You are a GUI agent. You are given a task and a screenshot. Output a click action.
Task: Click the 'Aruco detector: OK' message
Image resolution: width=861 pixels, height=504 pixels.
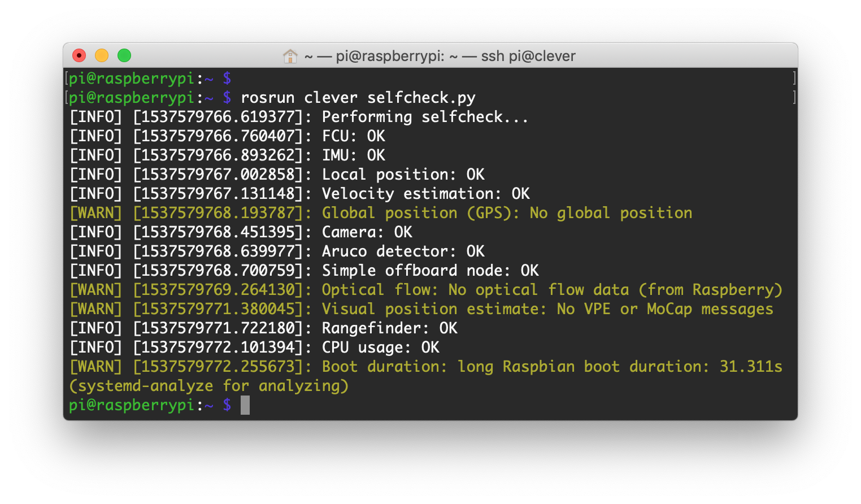click(403, 251)
